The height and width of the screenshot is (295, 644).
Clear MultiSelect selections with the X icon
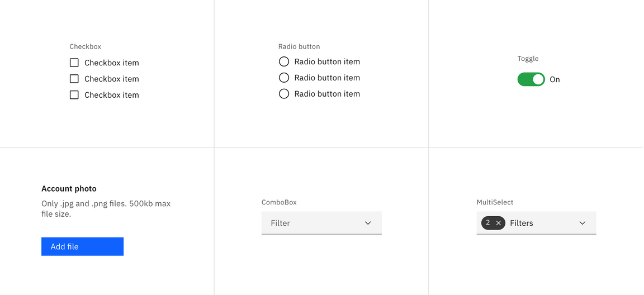pos(499,223)
